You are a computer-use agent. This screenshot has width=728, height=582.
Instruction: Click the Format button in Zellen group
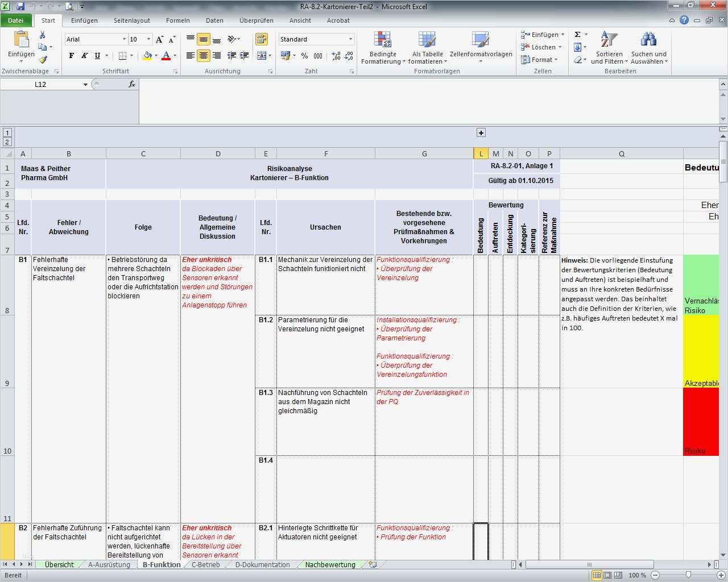pyautogui.click(x=540, y=60)
